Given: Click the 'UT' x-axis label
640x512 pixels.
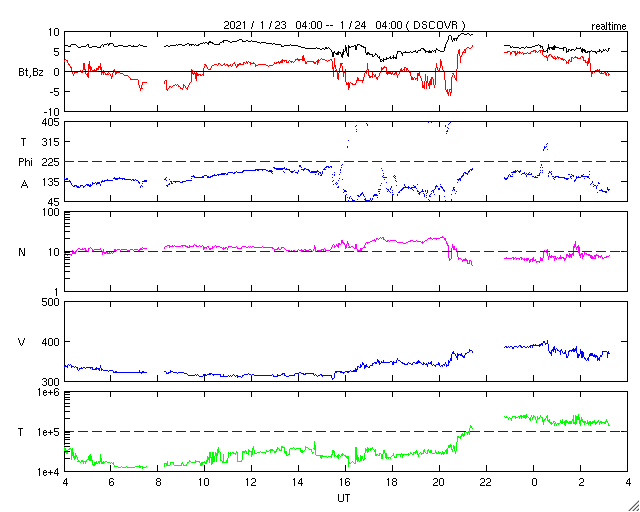Looking at the screenshot, I should click(343, 499).
